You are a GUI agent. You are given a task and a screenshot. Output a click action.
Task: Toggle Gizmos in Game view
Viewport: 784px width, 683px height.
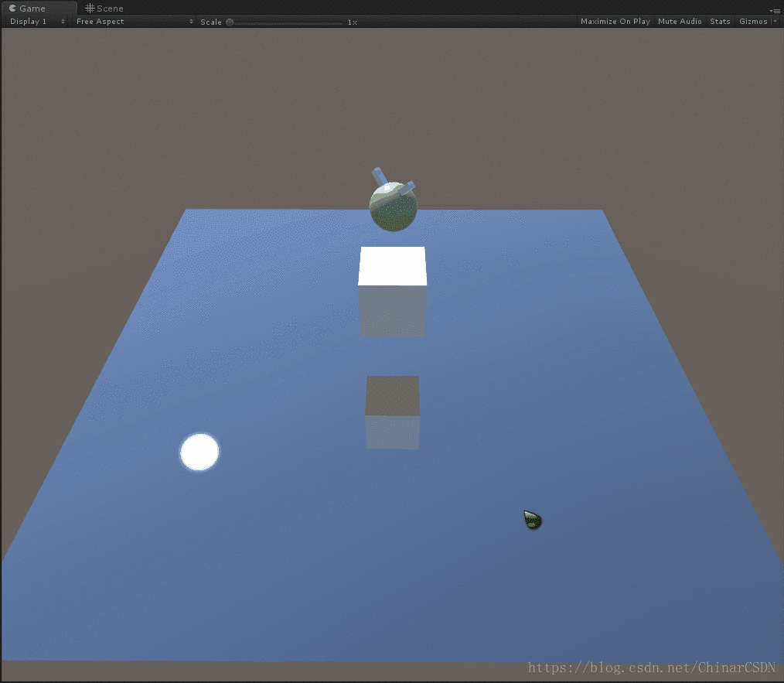tap(753, 22)
